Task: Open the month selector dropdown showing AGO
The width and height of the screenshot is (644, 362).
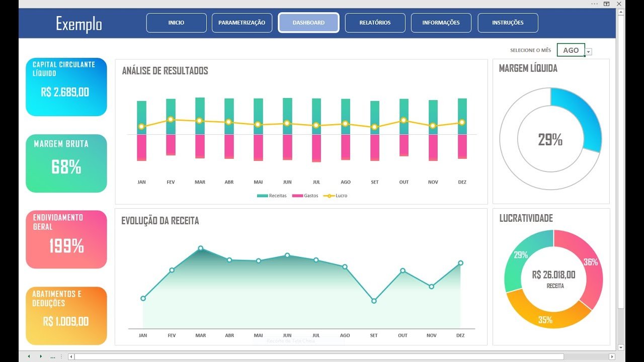Action: click(x=589, y=50)
